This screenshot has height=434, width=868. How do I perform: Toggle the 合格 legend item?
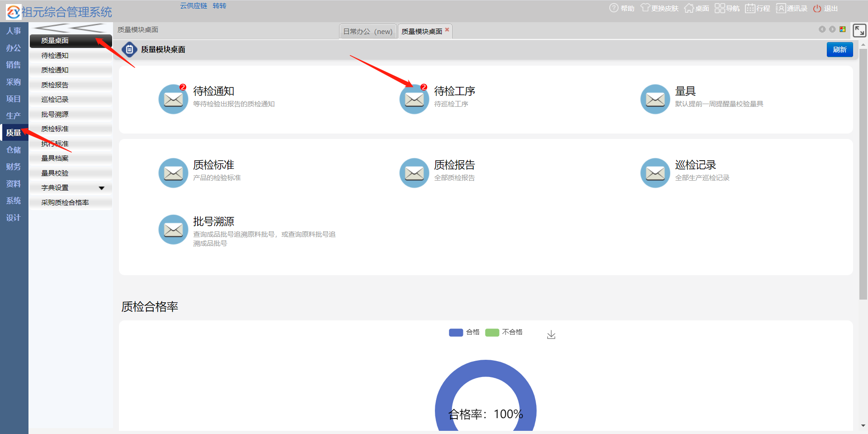(x=464, y=332)
